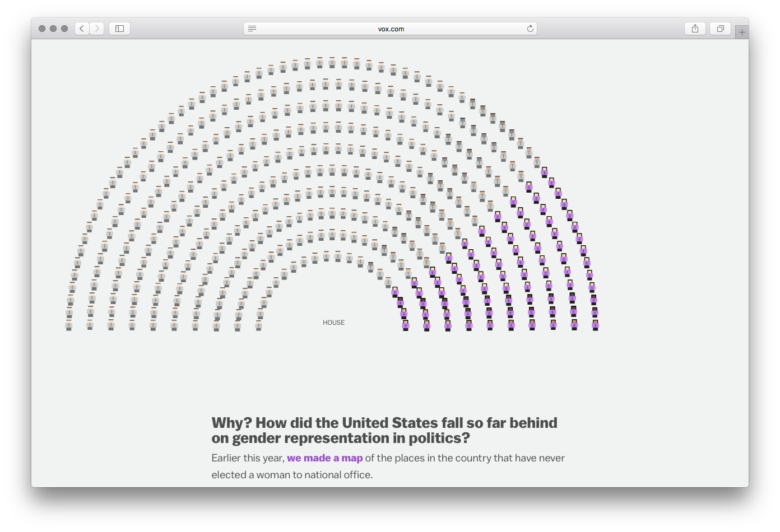Viewport: 780px width, 532px height.
Task: Open the Share sheet
Action: pyautogui.click(x=695, y=28)
